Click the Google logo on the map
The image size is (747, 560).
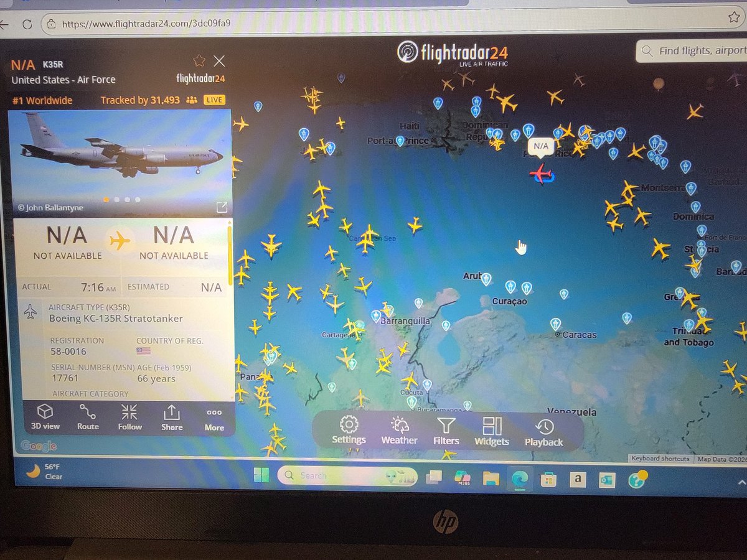[x=39, y=446]
